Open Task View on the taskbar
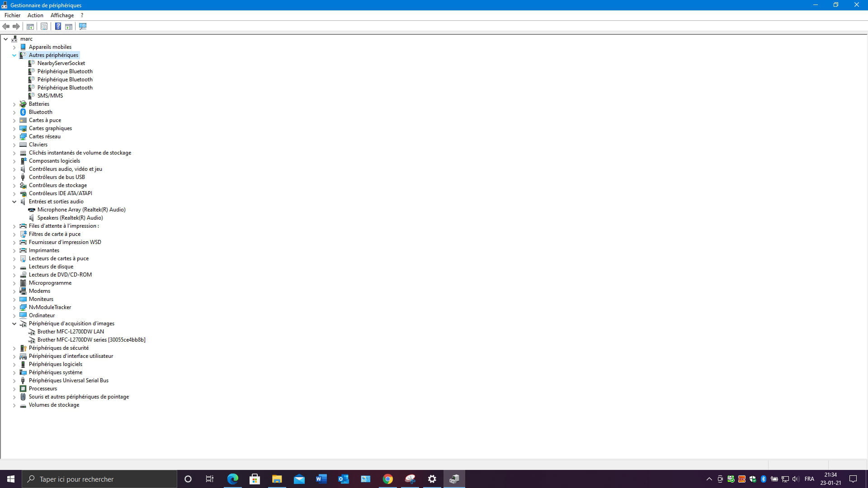Viewport: 868px width, 488px height. tap(210, 479)
